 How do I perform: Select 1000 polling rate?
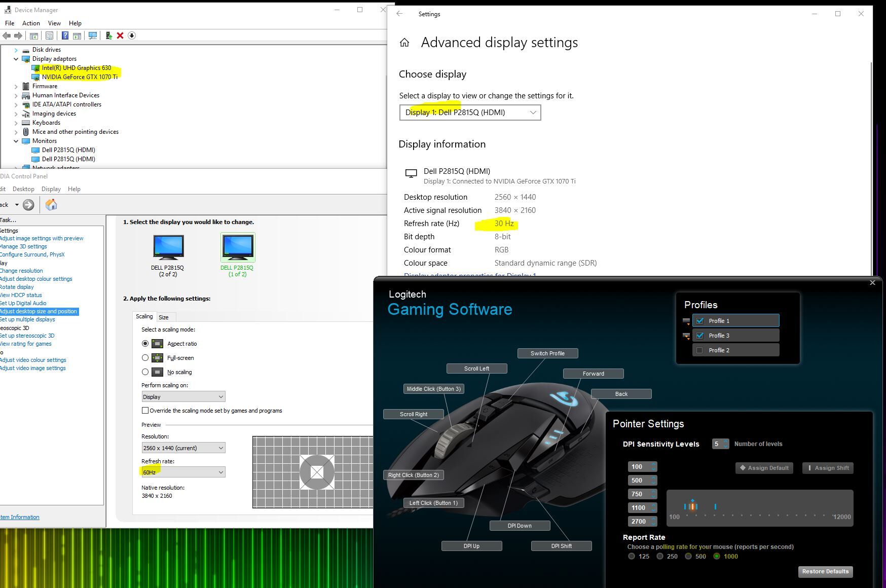coord(717,556)
